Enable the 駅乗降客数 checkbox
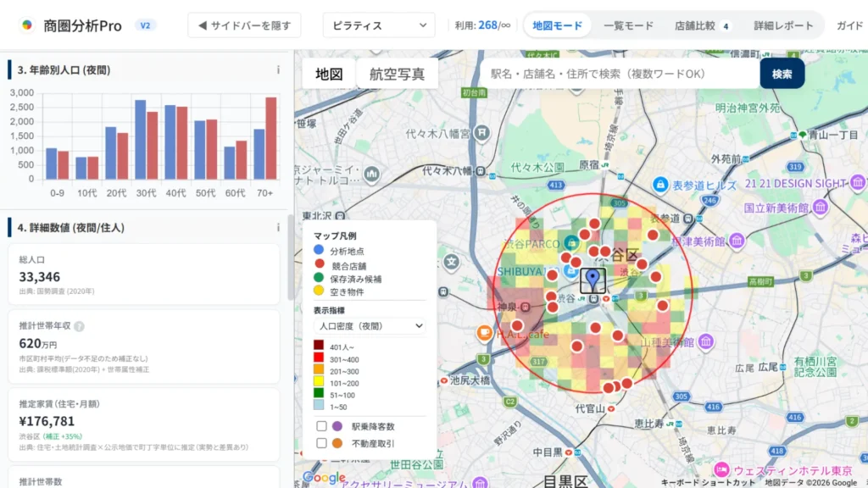This screenshot has height=488, width=868. click(321, 426)
